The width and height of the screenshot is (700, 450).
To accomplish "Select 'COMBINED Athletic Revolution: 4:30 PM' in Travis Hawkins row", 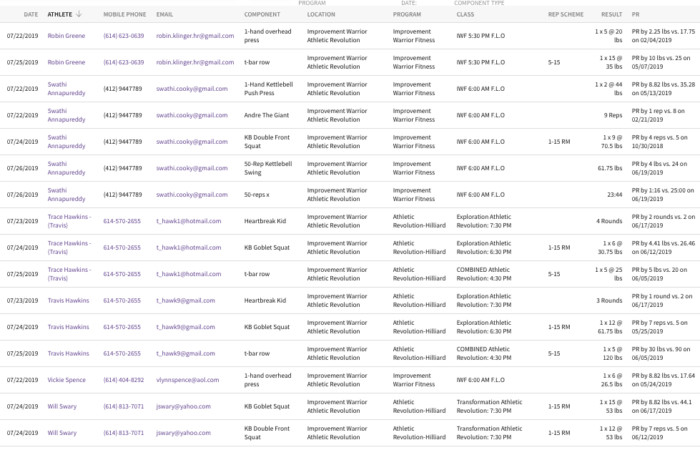I will [x=484, y=353].
